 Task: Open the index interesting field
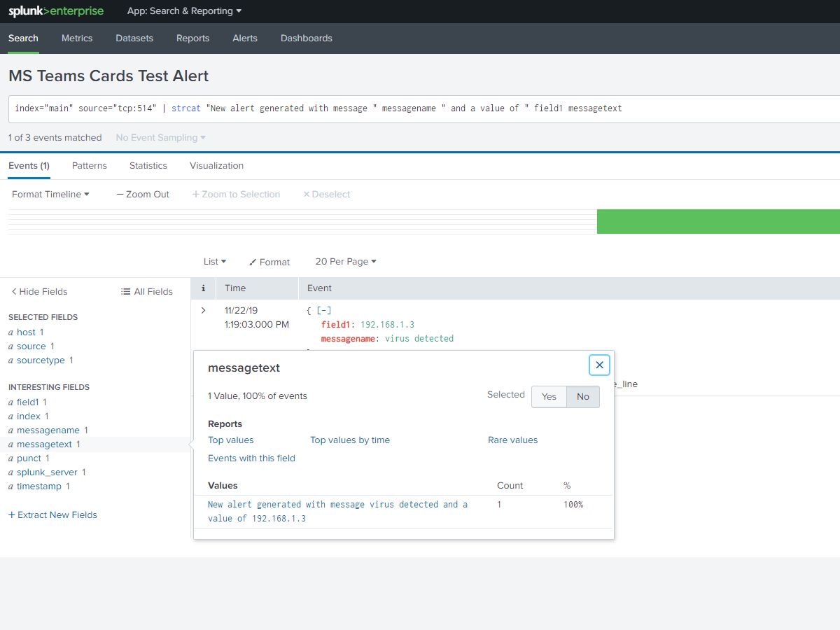tap(29, 416)
